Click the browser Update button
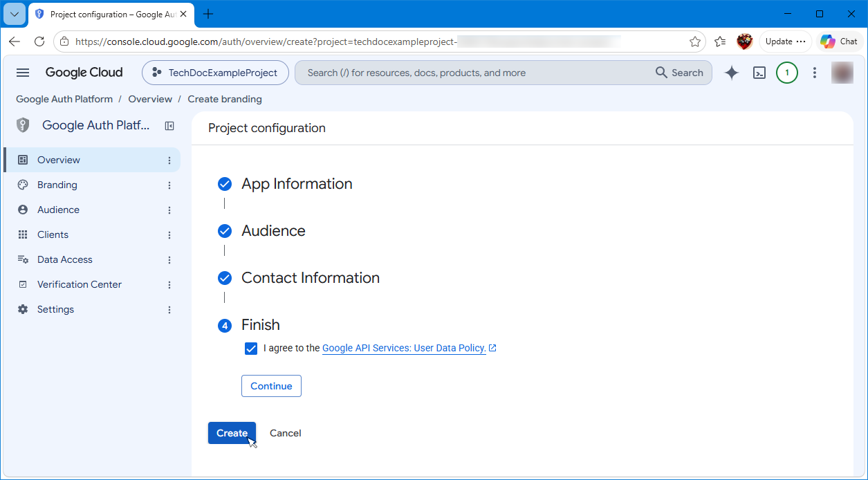Viewport: 868px width, 480px height. tap(786, 41)
